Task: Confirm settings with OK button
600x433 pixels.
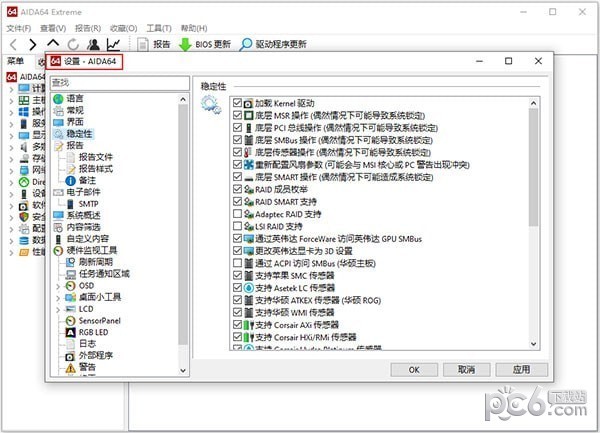Action: [x=414, y=370]
